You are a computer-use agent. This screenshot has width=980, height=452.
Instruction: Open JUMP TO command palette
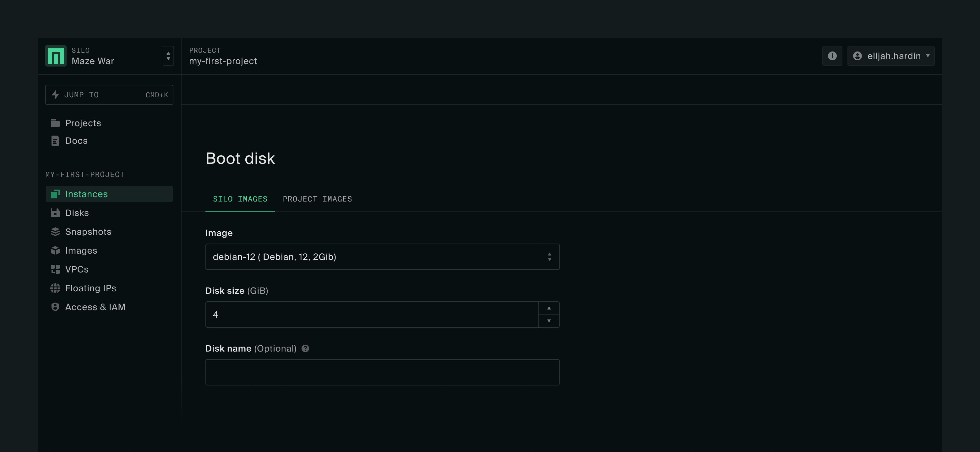click(x=109, y=94)
